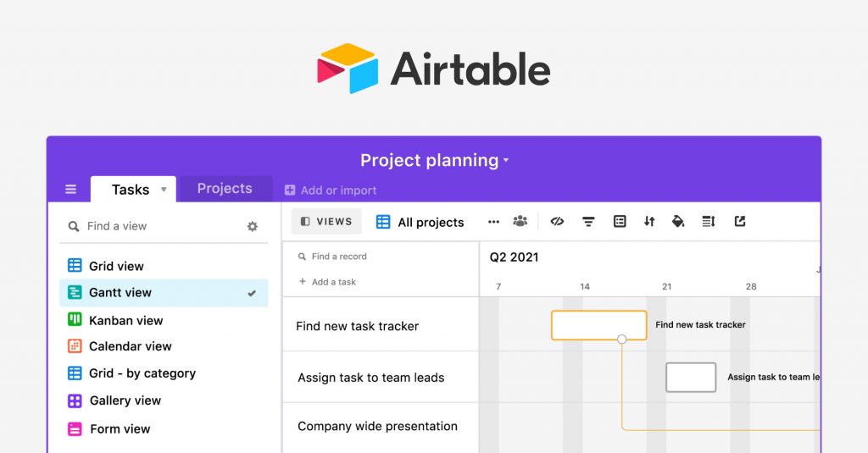Select Kanban view in sidebar

pyautogui.click(x=125, y=321)
